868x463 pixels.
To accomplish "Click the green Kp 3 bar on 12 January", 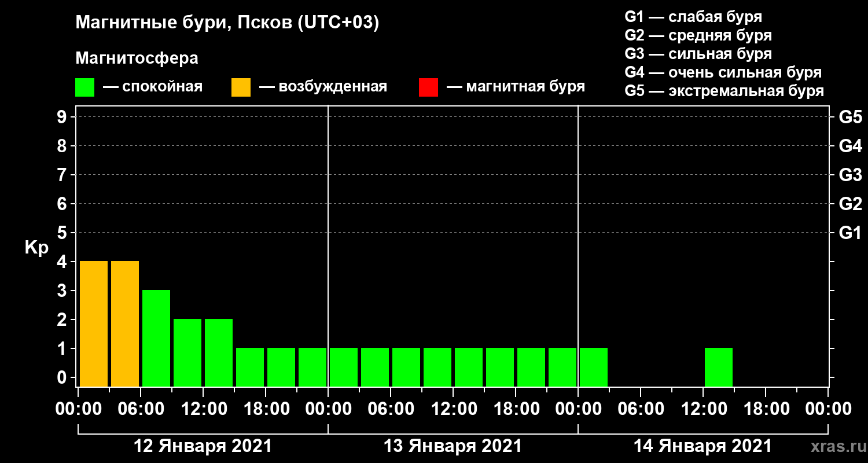I will pyautogui.click(x=156, y=338).
